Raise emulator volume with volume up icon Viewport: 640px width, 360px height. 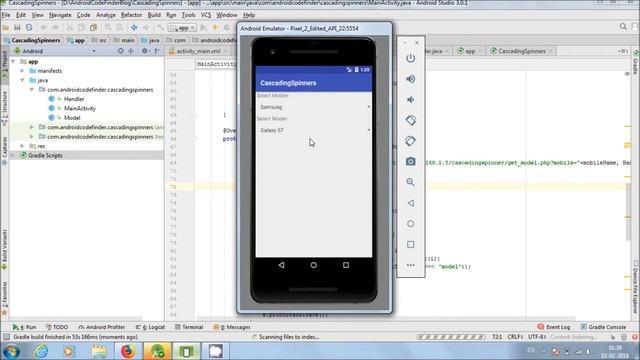(x=411, y=79)
